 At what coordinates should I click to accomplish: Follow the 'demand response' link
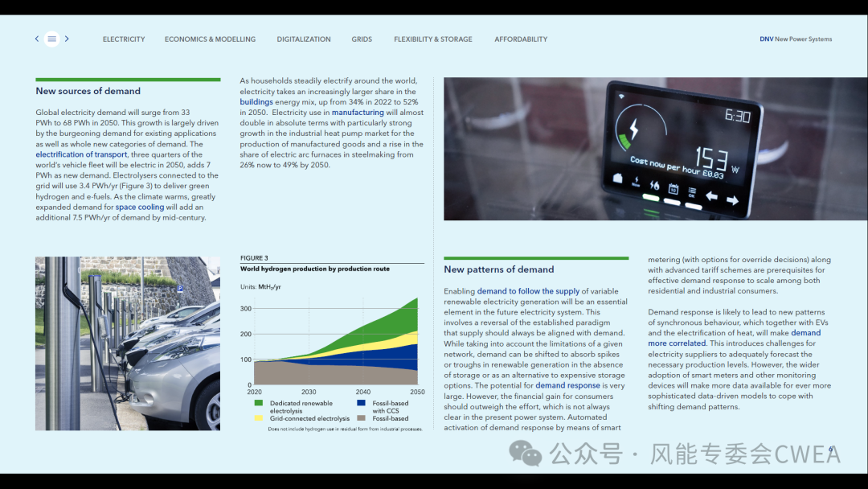click(x=567, y=385)
